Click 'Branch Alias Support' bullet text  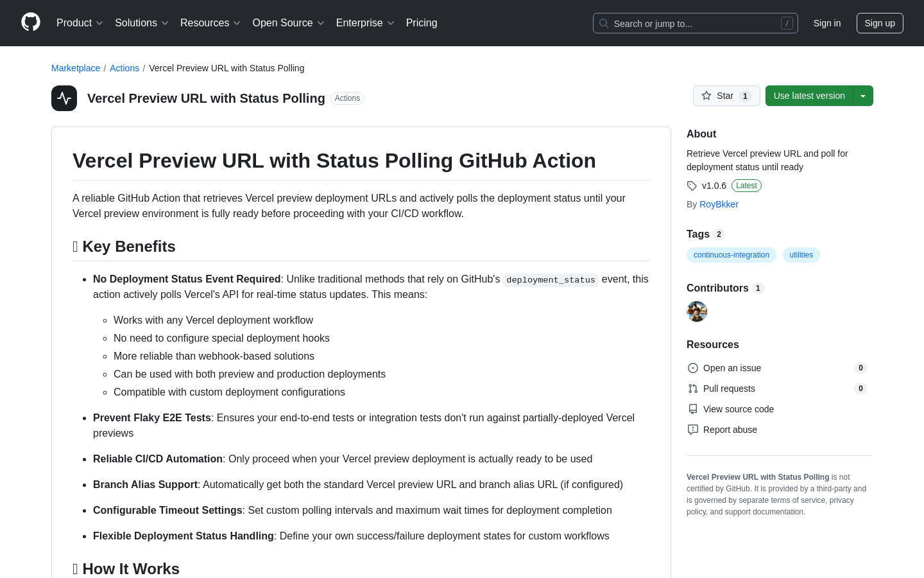click(x=145, y=485)
